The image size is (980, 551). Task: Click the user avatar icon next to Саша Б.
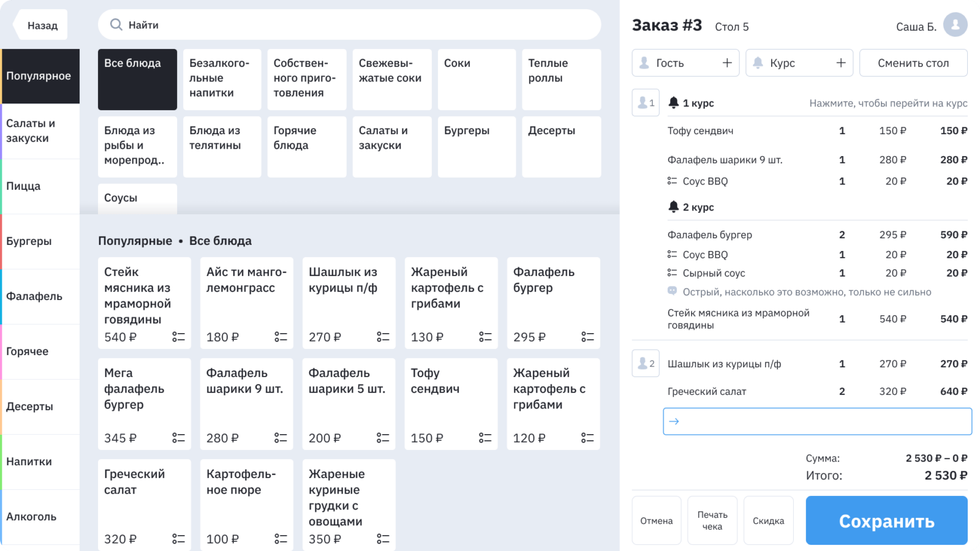tap(955, 25)
